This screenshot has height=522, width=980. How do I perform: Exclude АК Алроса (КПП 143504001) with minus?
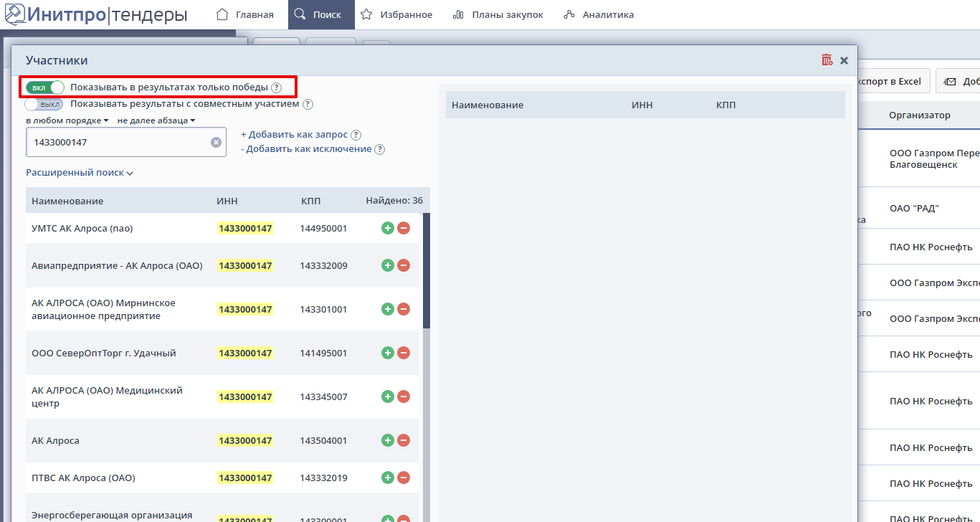(x=404, y=440)
